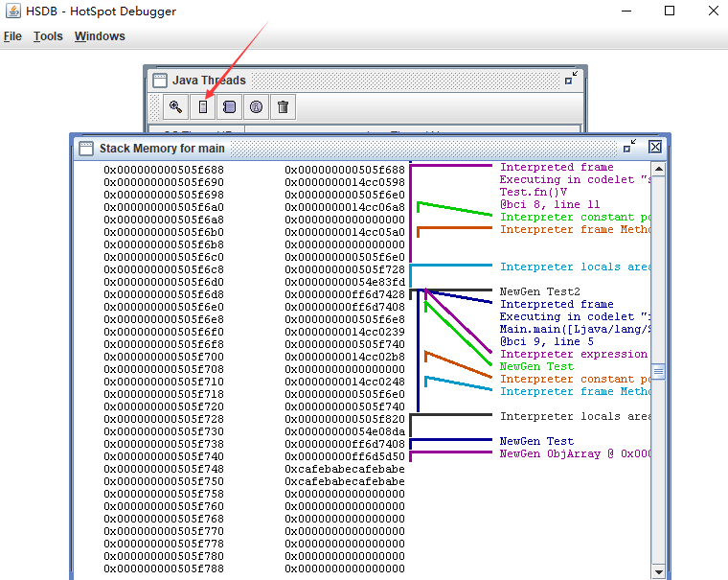Screen dimensions: 728x580
Task: Select value 0x000000000505f820
Action: pos(345,419)
